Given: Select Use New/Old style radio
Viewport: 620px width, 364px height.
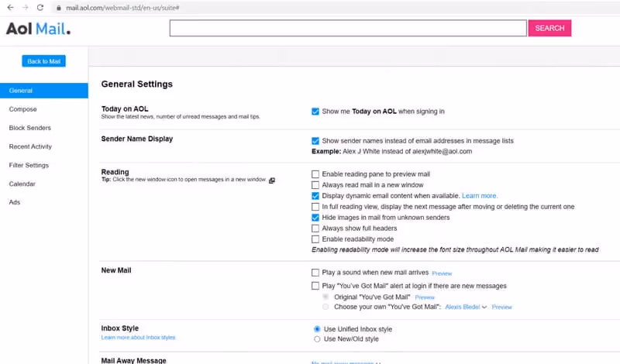Looking at the screenshot, I should [x=317, y=339].
